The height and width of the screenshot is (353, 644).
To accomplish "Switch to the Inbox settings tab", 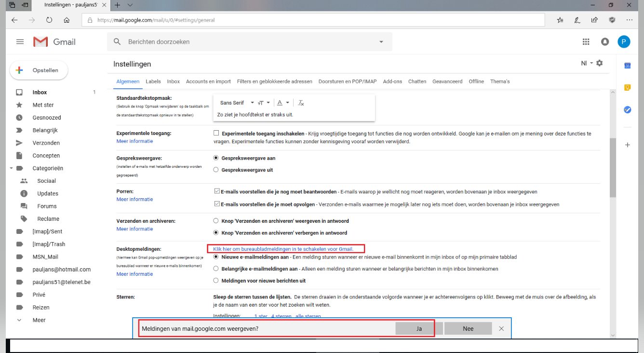I will 174,81.
